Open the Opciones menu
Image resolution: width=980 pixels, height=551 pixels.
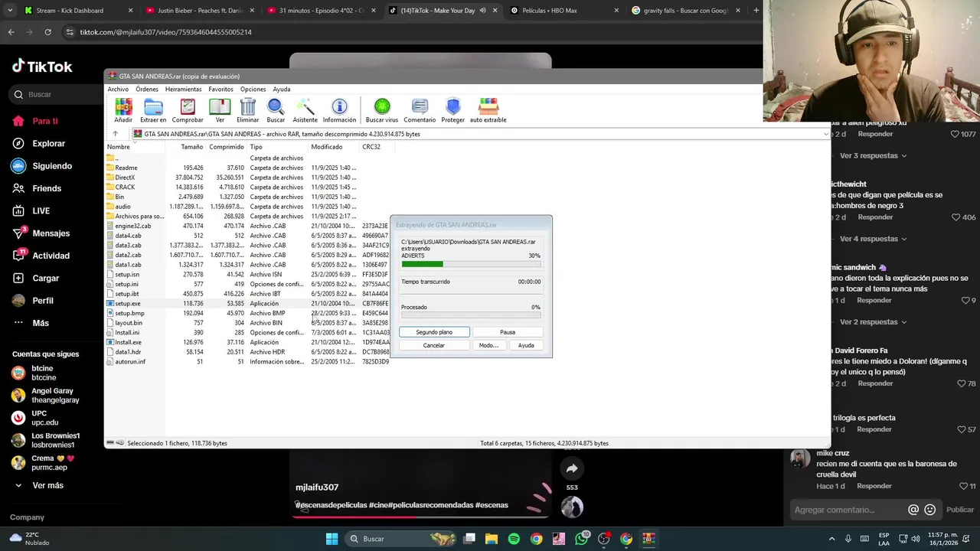tap(253, 90)
